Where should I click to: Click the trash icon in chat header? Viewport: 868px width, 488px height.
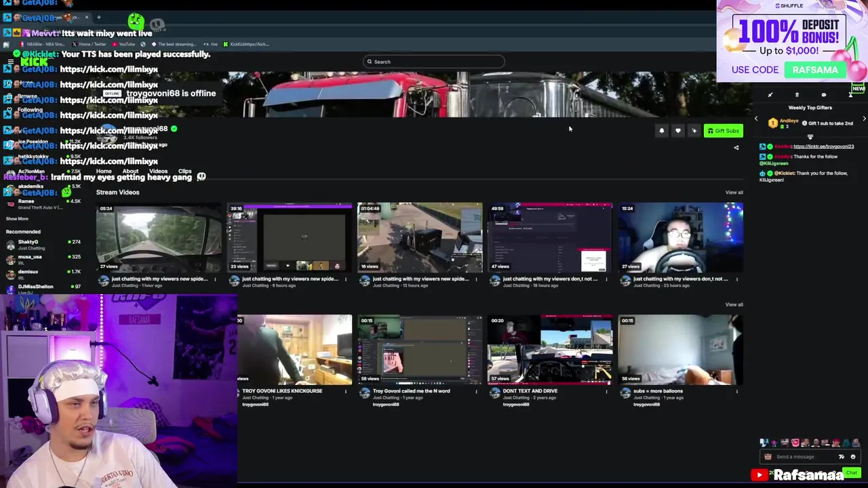[797, 96]
